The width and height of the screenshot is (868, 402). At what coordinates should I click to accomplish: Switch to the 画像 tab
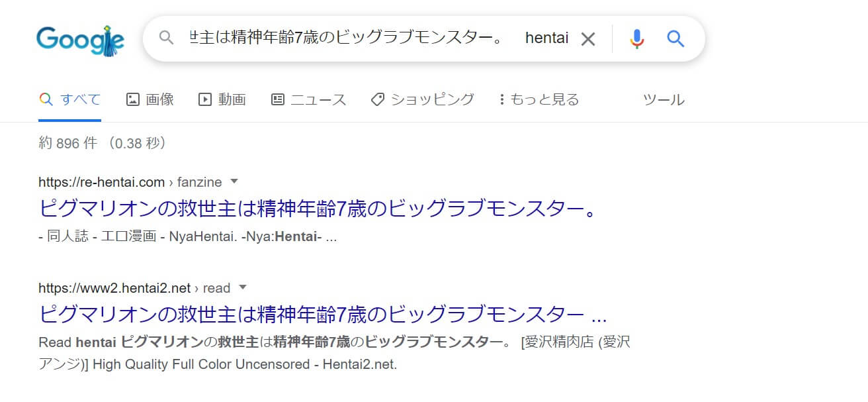tap(150, 99)
